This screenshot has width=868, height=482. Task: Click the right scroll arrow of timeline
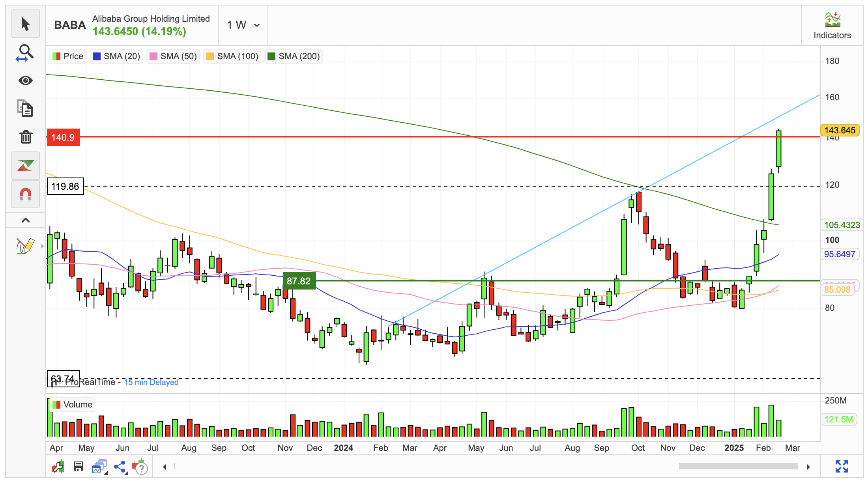808,467
